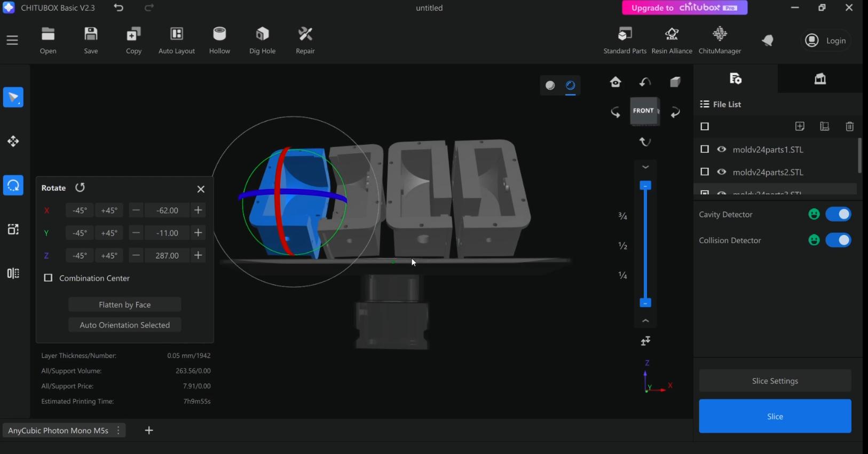The image size is (868, 454).
Task: Switch to x-ray outline view mode
Action: pyautogui.click(x=571, y=85)
